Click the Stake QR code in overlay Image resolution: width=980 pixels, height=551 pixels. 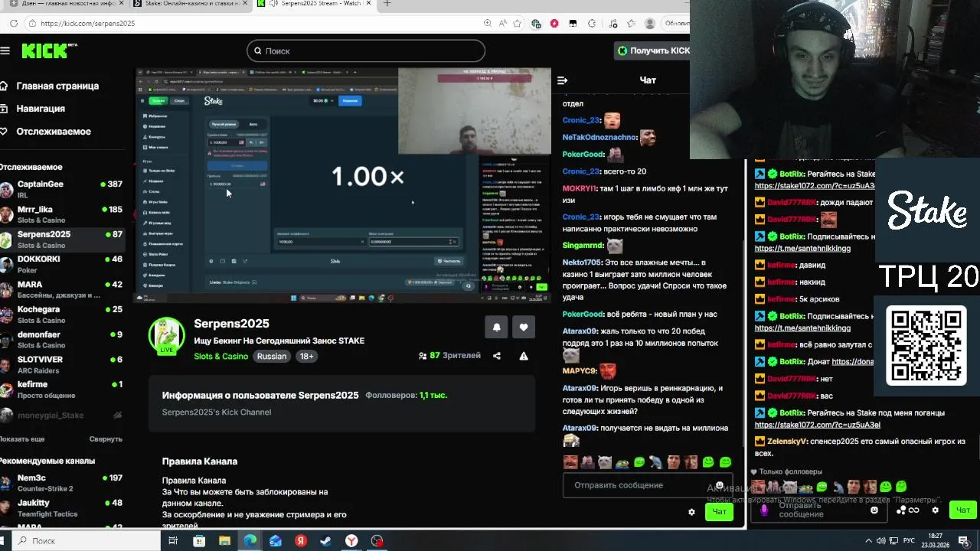(926, 345)
